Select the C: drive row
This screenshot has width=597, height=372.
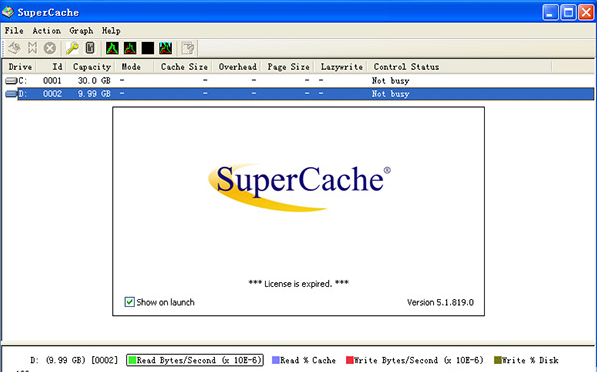298,81
